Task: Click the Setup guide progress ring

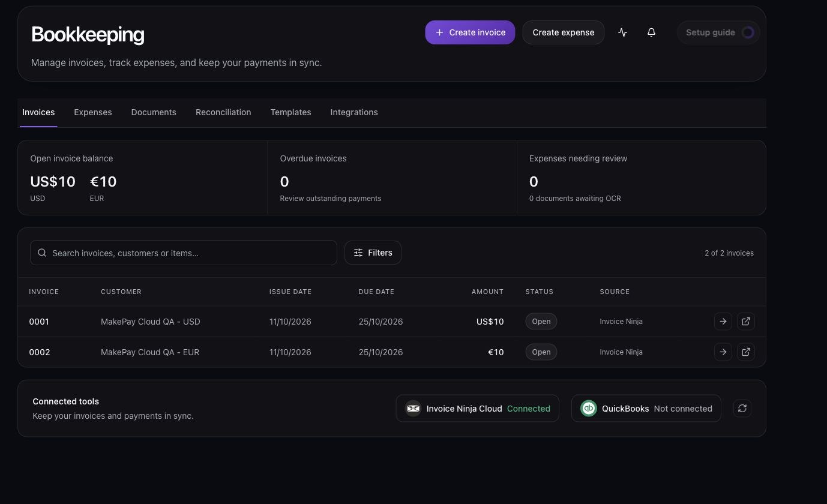Action: click(x=748, y=32)
